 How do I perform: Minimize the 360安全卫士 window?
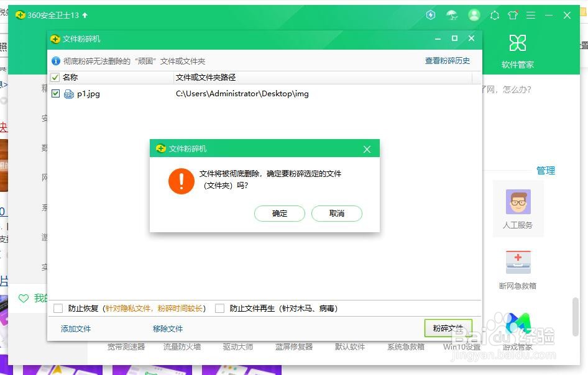[549, 16]
